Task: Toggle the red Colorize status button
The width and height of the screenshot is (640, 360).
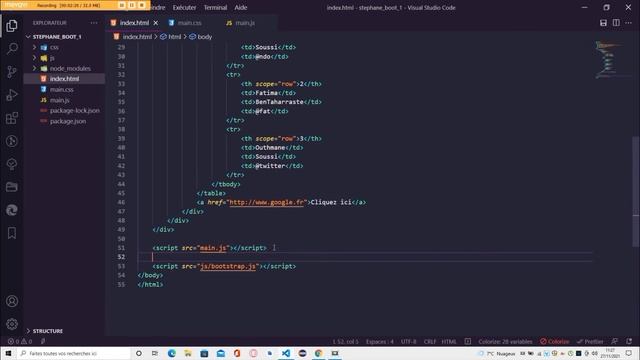Action: [x=555, y=342]
